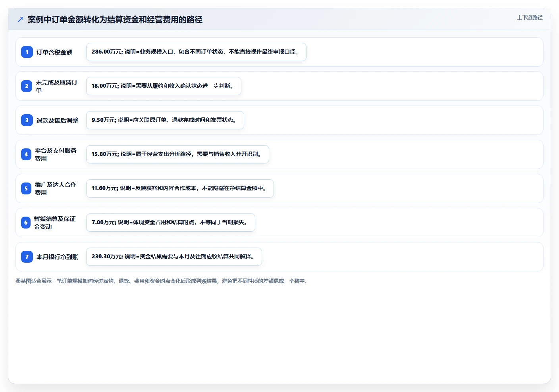The width and height of the screenshot is (559, 392).
Task: Open the 230.30万元 description box
Action: (174, 257)
